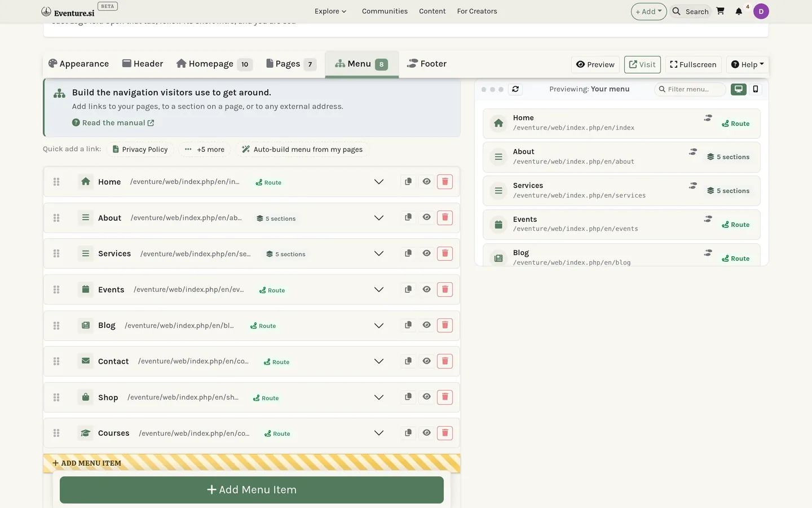Duplicate the Services menu item
Viewport: 812px width, 508px height.
pyautogui.click(x=408, y=253)
